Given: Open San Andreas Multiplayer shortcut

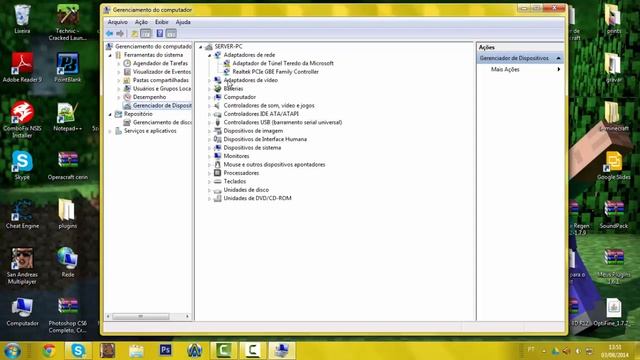Looking at the screenshot, I should coord(22,266).
